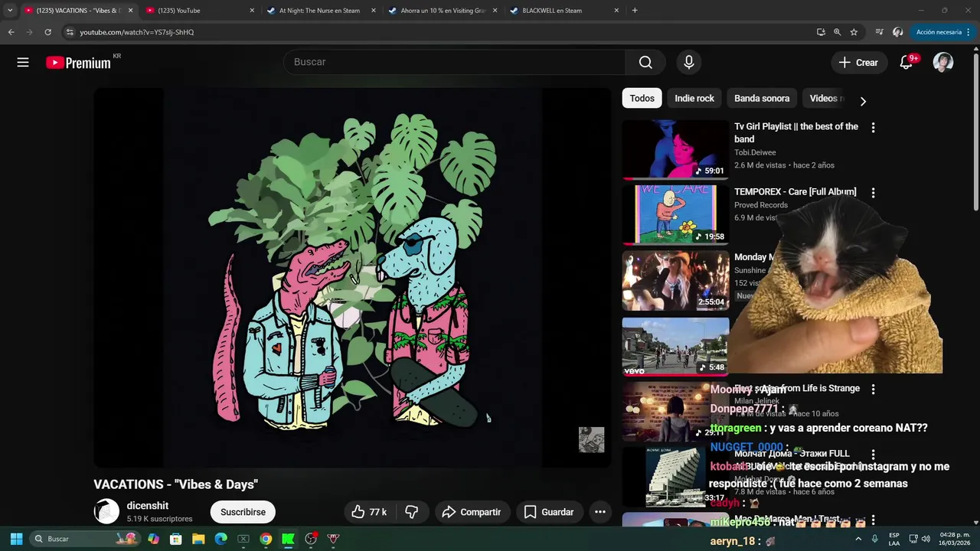Open Chrome media controls icon
This screenshot has height=551, width=980.
coord(879,32)
